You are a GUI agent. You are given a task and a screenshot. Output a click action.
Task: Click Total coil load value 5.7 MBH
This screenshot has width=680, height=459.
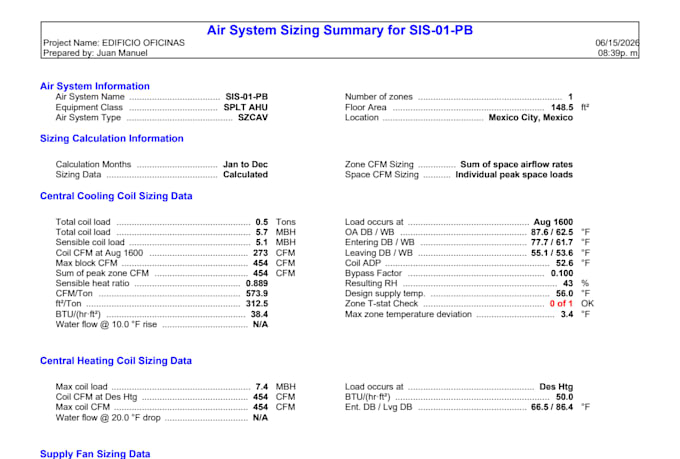[x=275, y=232]
